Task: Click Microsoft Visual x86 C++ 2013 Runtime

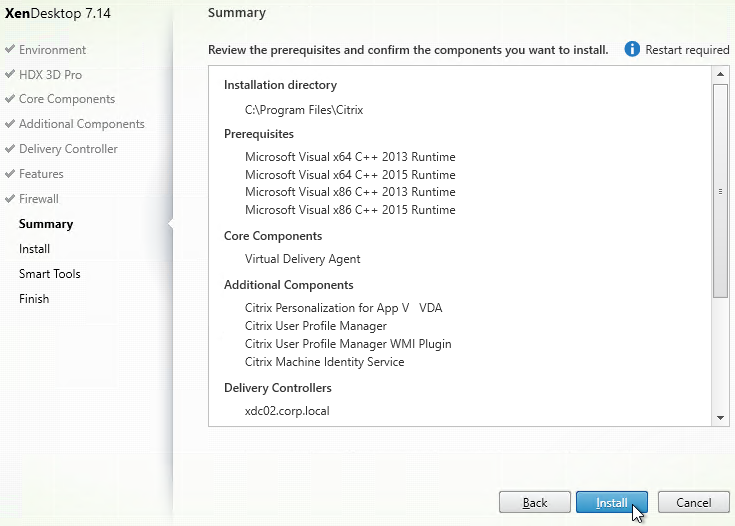Action: point(350,192)
